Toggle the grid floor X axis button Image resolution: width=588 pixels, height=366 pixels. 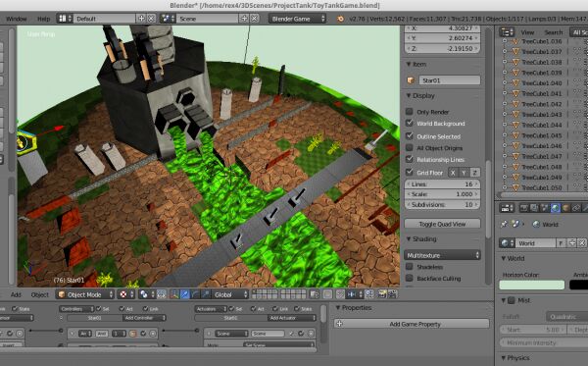(x=453, y=173)
